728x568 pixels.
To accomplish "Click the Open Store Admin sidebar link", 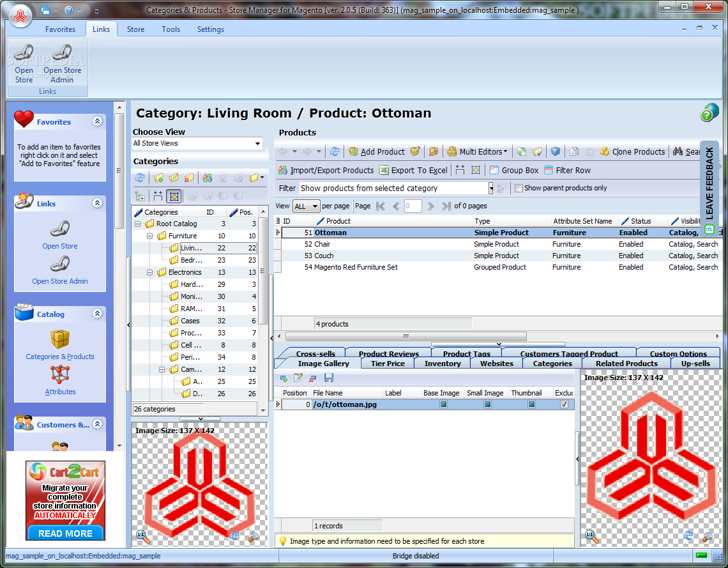I will point(60,282).
